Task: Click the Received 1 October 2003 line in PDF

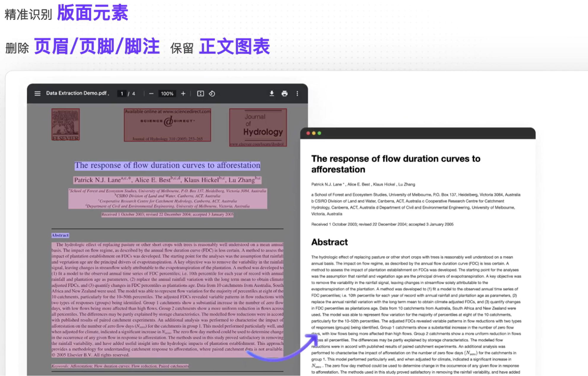Action: pos(167,215)
